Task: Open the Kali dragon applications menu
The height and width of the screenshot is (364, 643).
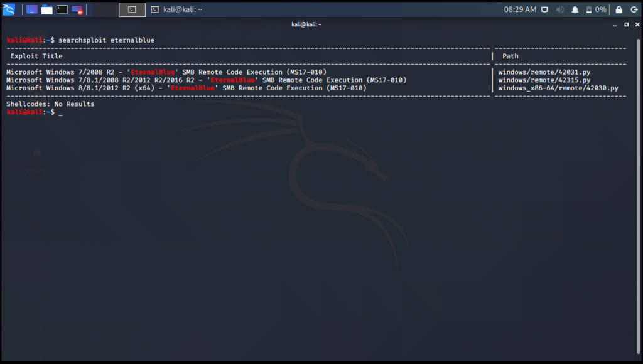Action: pyautogui.click(x=9, y=9)
